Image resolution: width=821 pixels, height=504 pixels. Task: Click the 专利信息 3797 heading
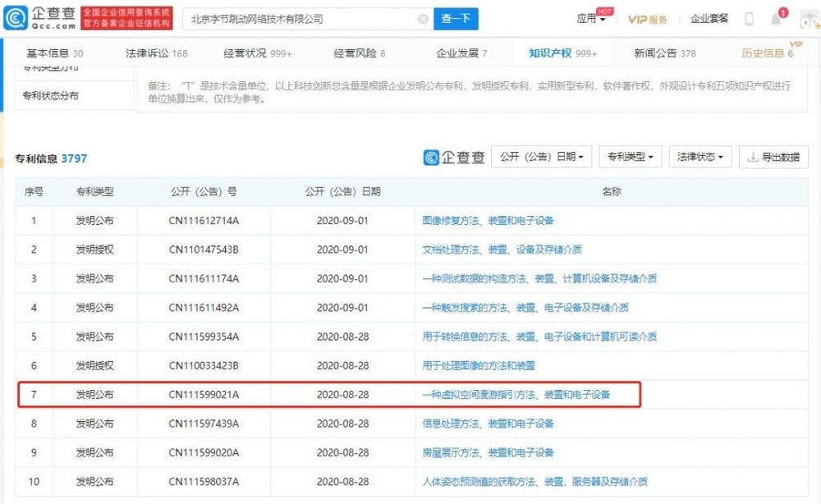pyautogui.click(x=51, y=158)
